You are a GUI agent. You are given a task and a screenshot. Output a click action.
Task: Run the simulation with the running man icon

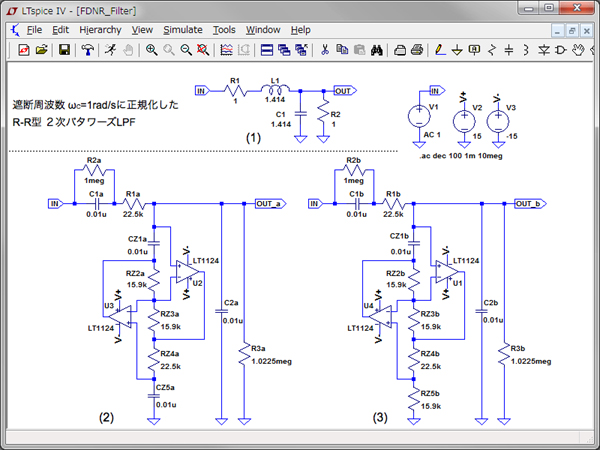point(110,49)
